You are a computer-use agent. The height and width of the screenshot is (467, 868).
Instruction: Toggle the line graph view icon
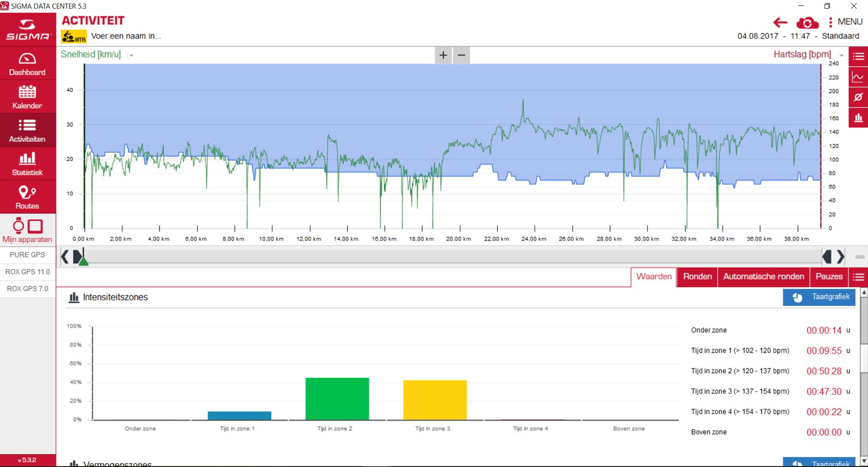858,77
